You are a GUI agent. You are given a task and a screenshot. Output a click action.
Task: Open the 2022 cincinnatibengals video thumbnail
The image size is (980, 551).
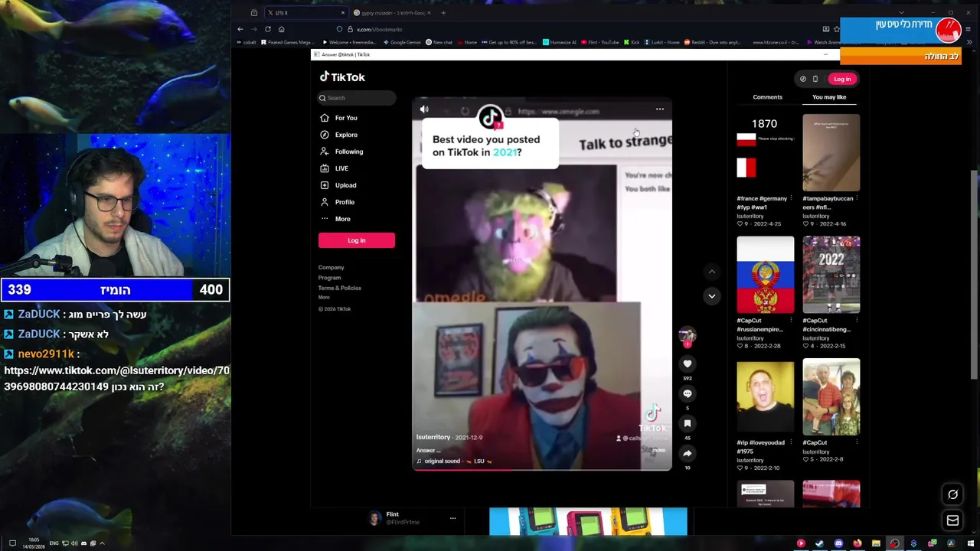point(831,275)
